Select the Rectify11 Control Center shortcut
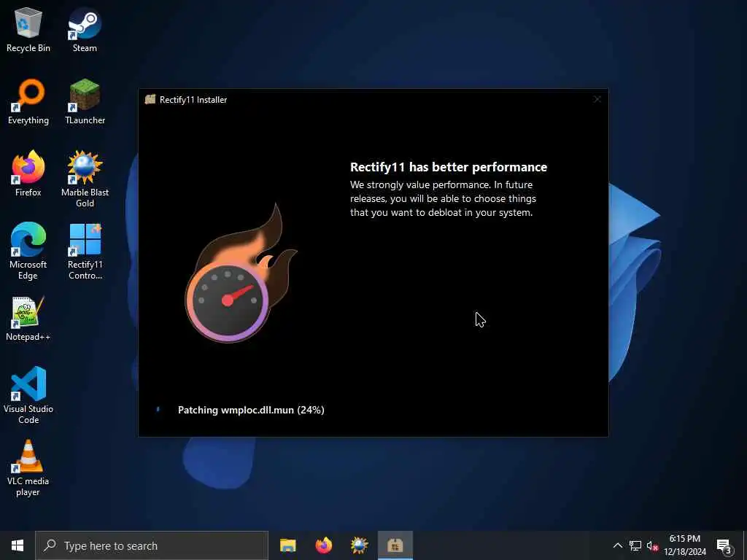This screenshot has height=560, width=747. coord(85,251)
